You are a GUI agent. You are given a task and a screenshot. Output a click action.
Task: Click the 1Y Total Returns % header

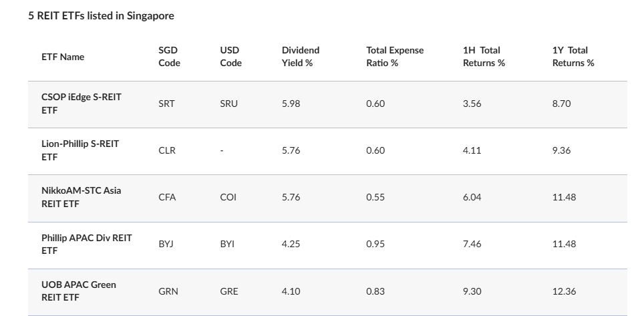[x=573, y=57]
